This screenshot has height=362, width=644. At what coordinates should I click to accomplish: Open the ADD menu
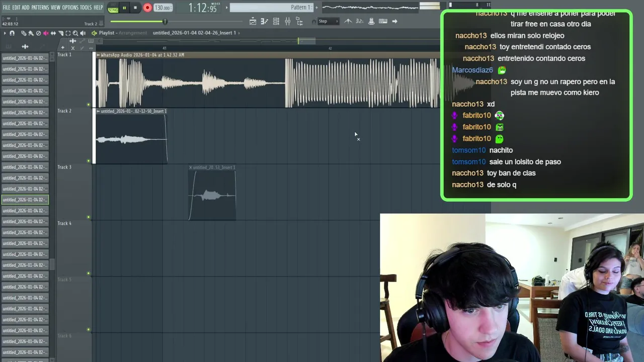(x=26, y=8)
